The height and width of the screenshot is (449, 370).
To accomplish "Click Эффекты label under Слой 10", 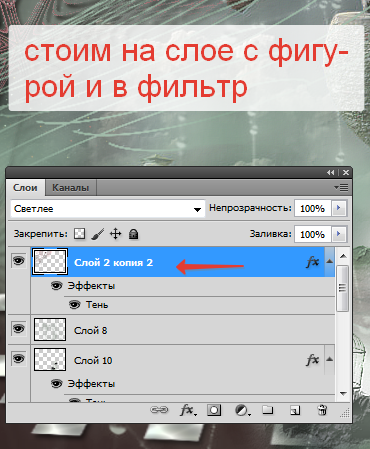I will click(91, 384).
